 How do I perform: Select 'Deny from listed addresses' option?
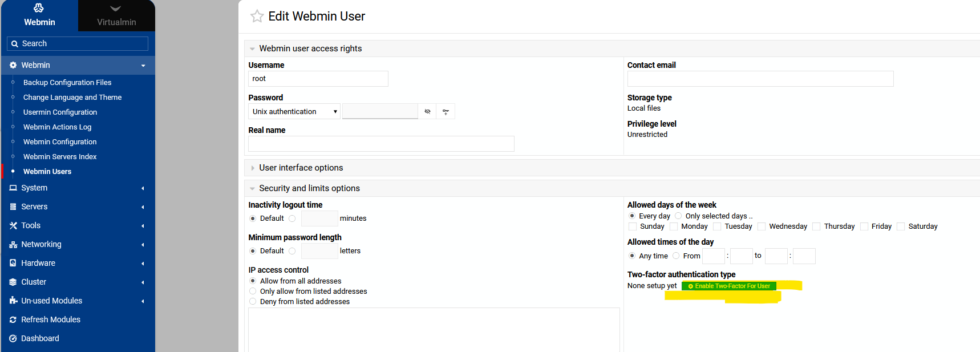253,301
